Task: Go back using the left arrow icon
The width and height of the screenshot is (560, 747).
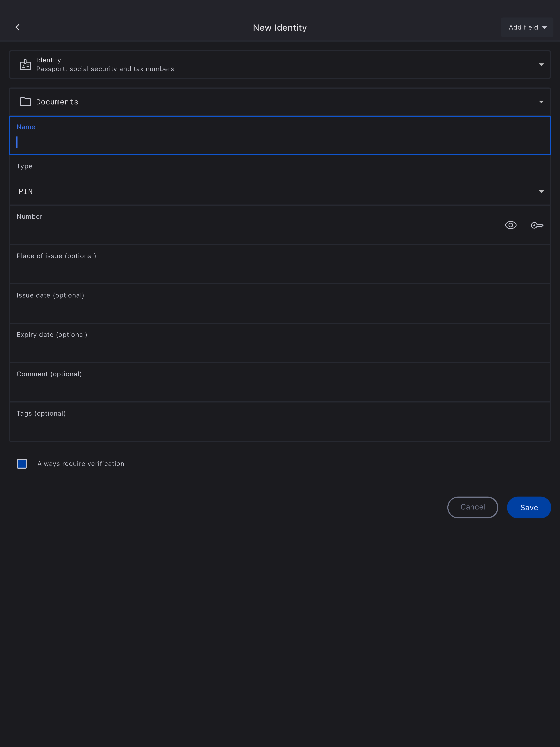Action: [x=17, y=27]
